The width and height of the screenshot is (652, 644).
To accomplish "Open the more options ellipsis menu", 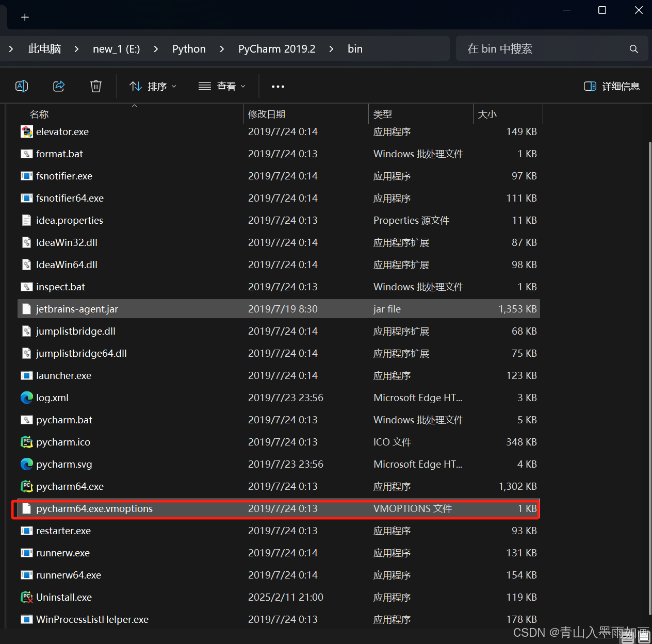I will tap(278, 86).
